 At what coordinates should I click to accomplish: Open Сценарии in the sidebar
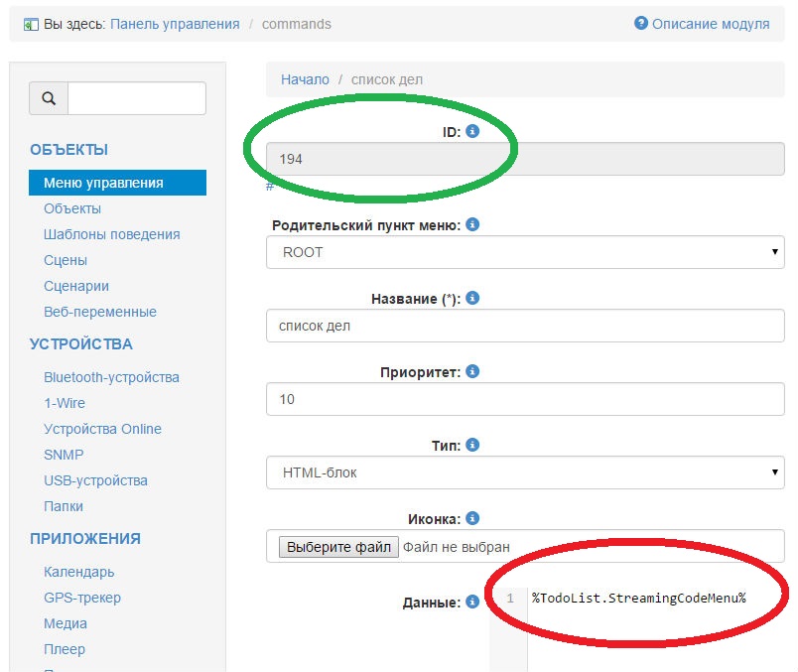pos(76,286)
